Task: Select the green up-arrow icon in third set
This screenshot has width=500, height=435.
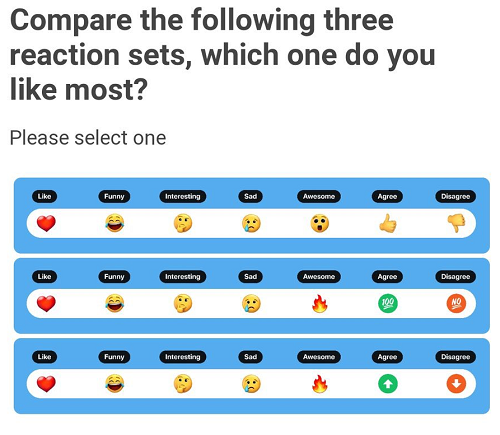Action: tap(388, 384)
